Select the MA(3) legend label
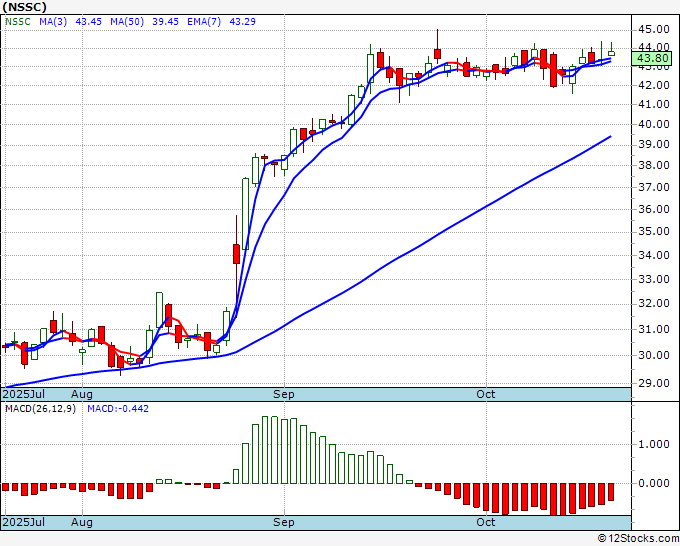This screenshot has width=680, height=546. (53, 22)
